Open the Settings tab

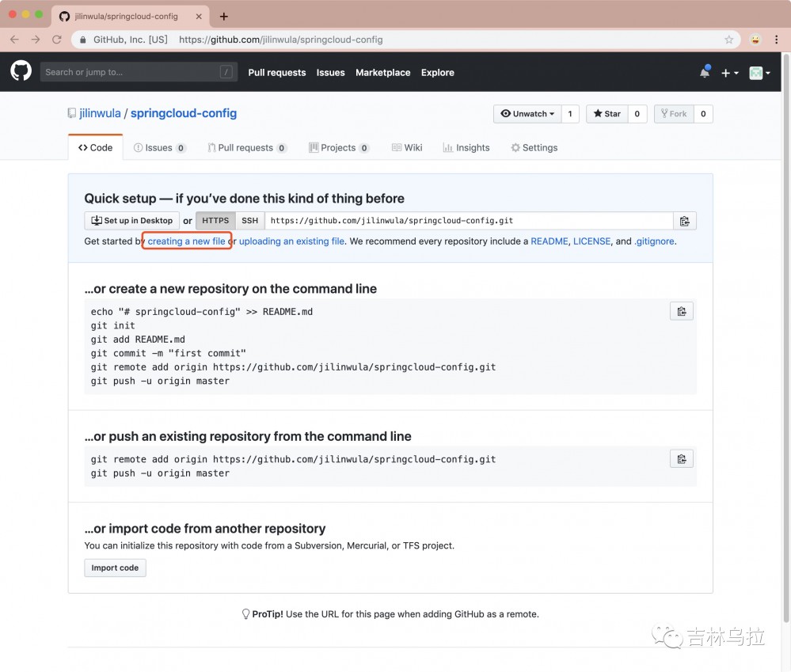(x=534, y=148)
